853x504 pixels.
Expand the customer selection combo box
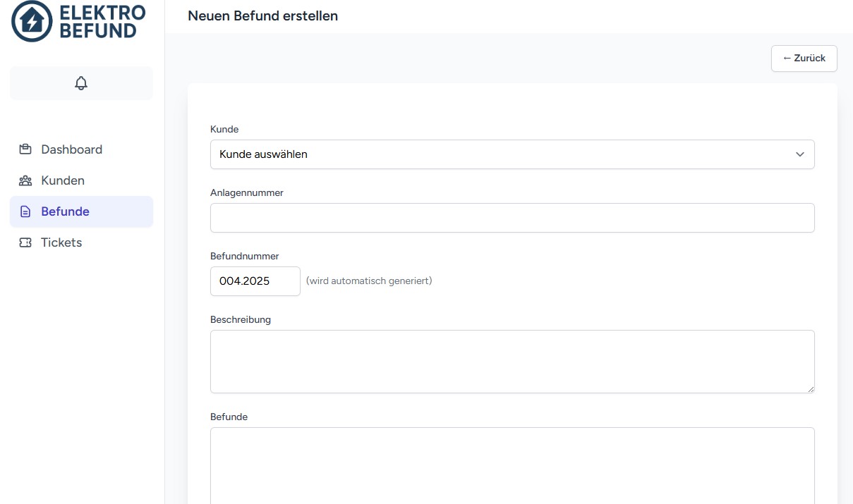tap(512, 154)
